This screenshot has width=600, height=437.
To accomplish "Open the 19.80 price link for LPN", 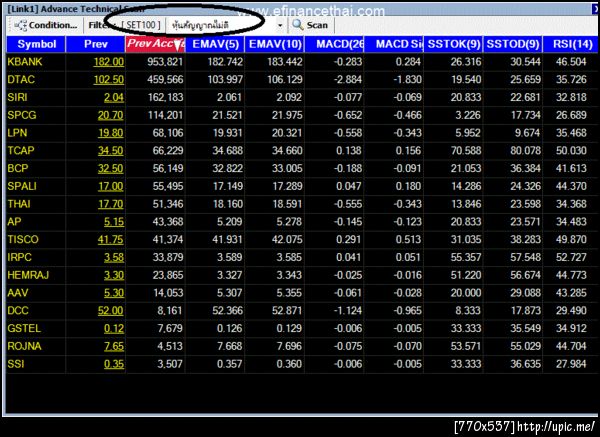I will coord(111,133).
